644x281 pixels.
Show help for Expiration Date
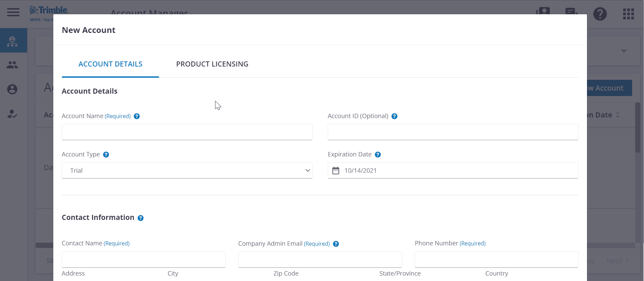[x=378, y=155]
